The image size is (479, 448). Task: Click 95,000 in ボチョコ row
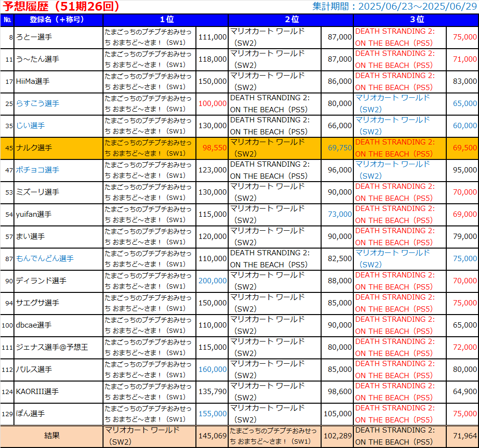coord(465,170)
